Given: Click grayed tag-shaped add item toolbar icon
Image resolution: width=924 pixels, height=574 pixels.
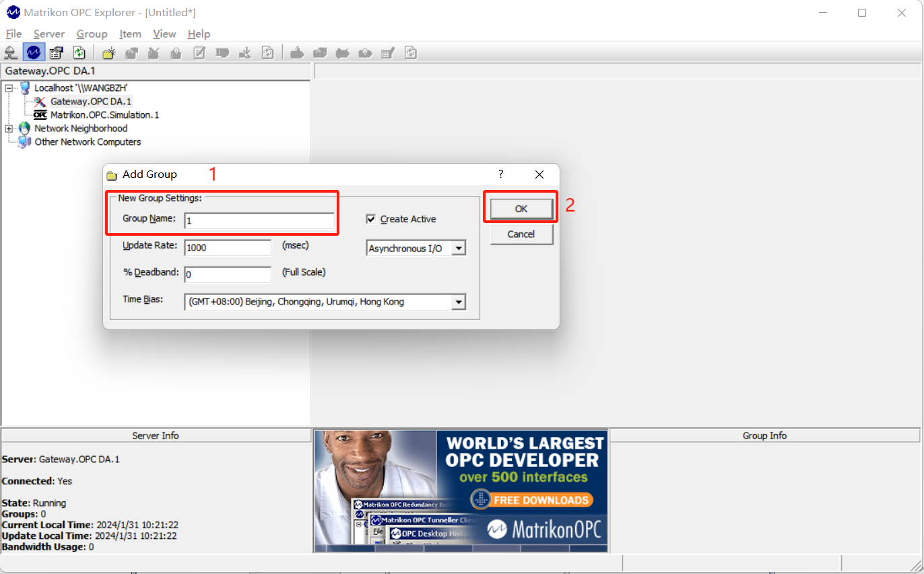Looking at the screenshot, I should point(297,53).
